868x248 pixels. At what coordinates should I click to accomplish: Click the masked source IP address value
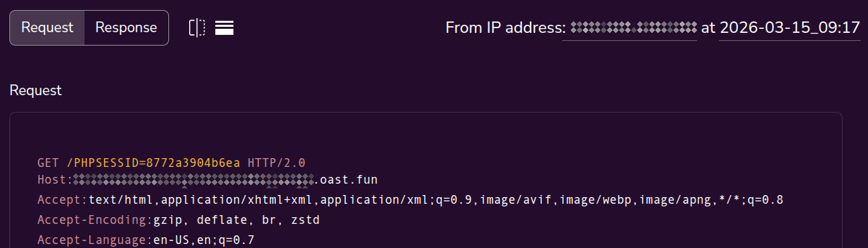(x=629, y=28)
